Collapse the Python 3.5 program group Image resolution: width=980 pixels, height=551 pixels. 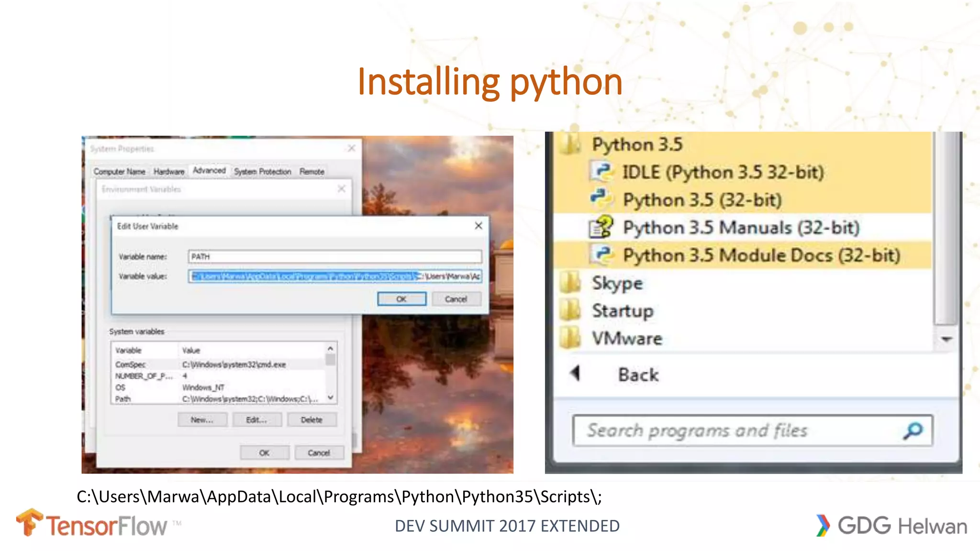pos(637,144)
